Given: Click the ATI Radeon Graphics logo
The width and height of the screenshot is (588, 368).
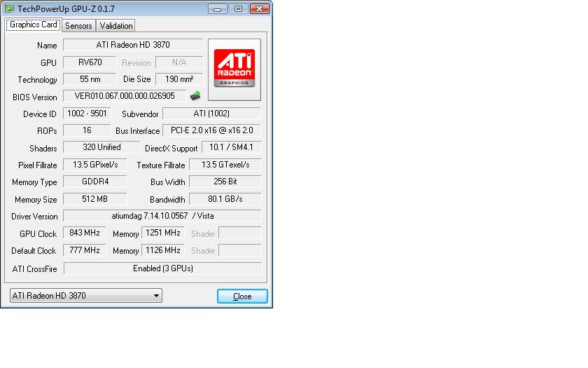Looking at the screenshot, I should click(x=234, y=69).
